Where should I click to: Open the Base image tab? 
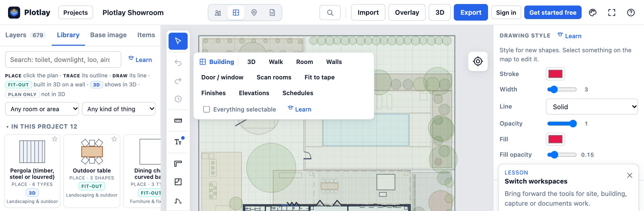coord(108,35)
